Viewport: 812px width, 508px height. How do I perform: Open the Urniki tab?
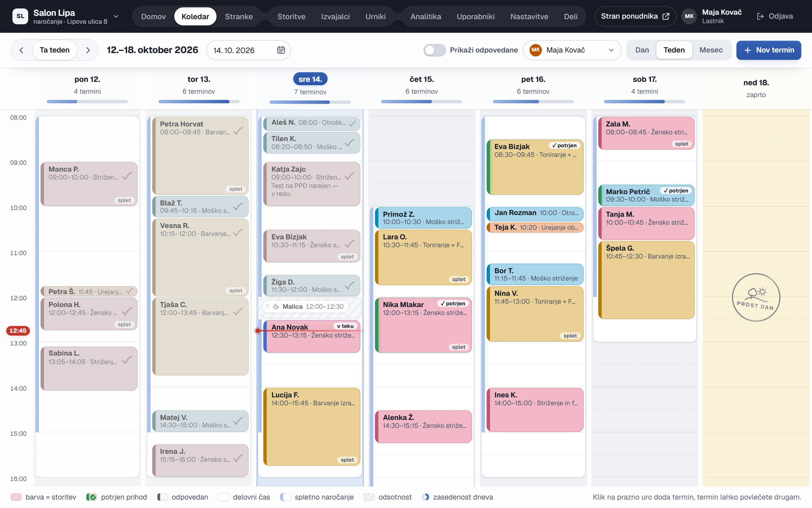click(375, 16)
